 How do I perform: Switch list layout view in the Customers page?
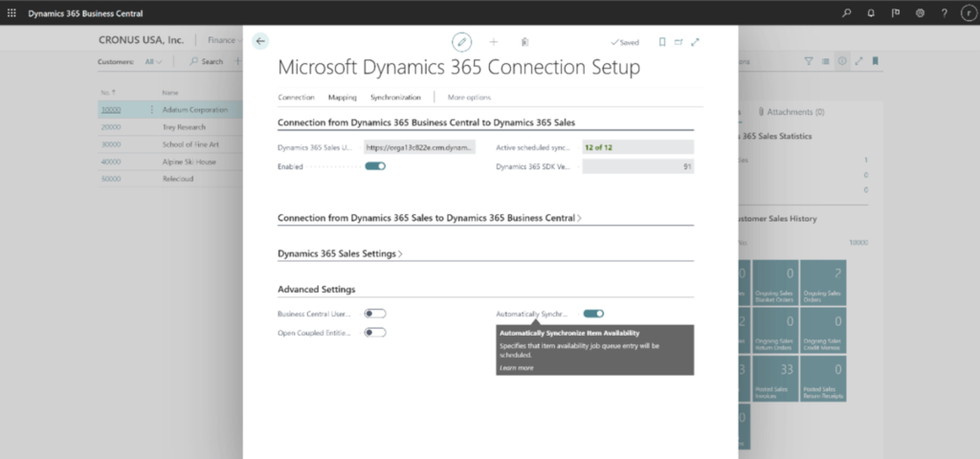826,61
